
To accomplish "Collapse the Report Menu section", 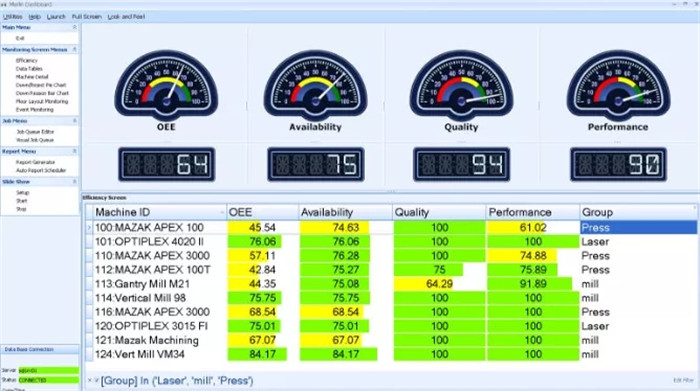I will click(75, 151).
